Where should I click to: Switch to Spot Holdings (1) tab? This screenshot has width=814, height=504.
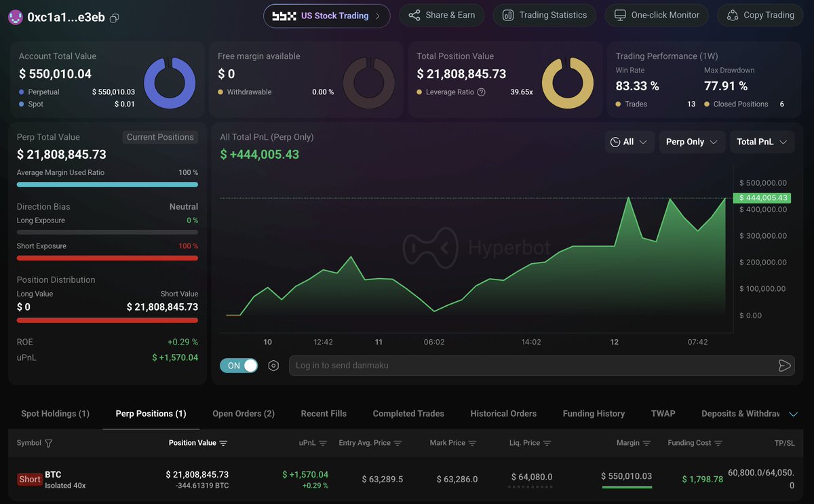[x=56, y=413]
